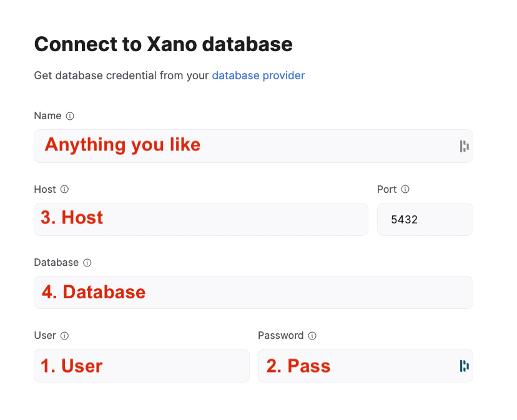
Task: Click the Connect to Xano database heading
Action: click(163, 44)
